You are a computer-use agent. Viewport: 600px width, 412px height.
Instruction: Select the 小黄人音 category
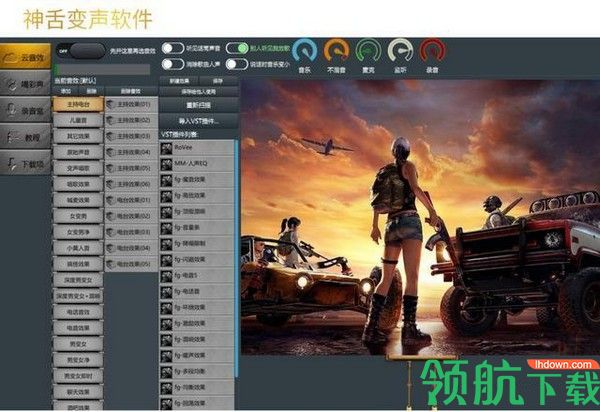(x=78, y=248)
